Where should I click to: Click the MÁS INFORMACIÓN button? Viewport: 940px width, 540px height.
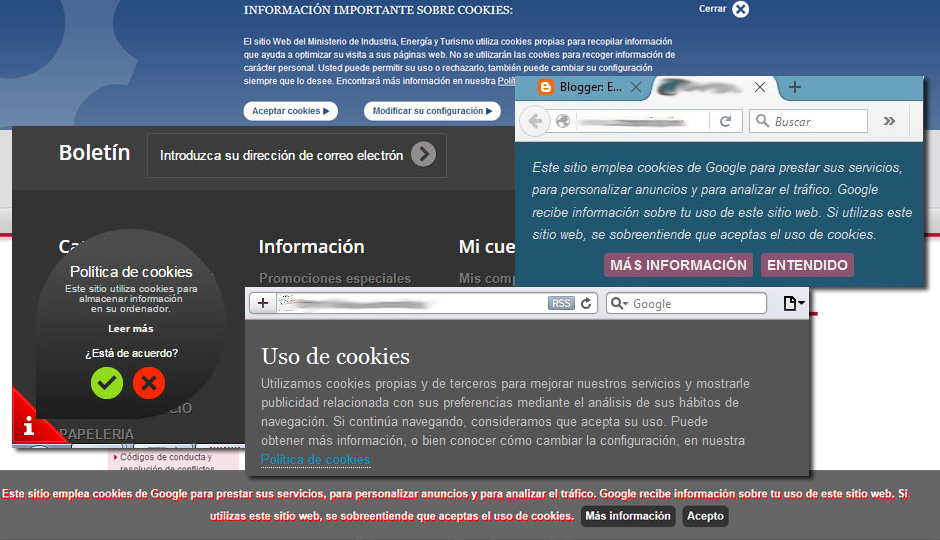click(678, 265)
